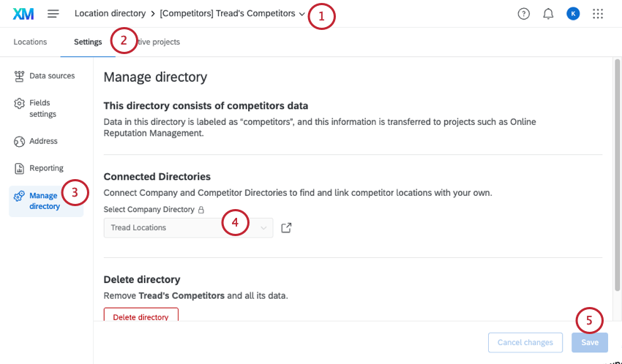Select the Settings tab
Image resolution: width=622 pixels, height=364 pixels.
(88, 42)
